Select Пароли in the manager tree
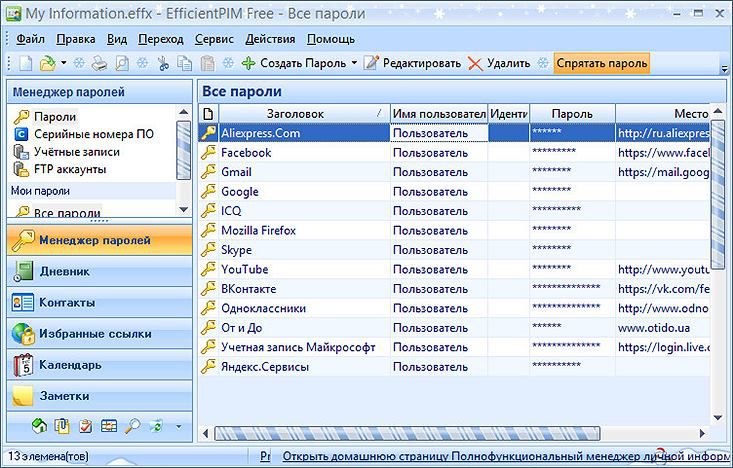Viewport: 733px width, 468px height. click(44, 116)
